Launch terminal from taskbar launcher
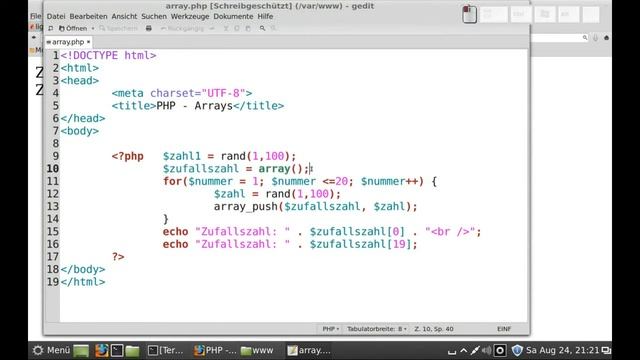The height and width of the screenshot is (360, 640). point(117,351)
